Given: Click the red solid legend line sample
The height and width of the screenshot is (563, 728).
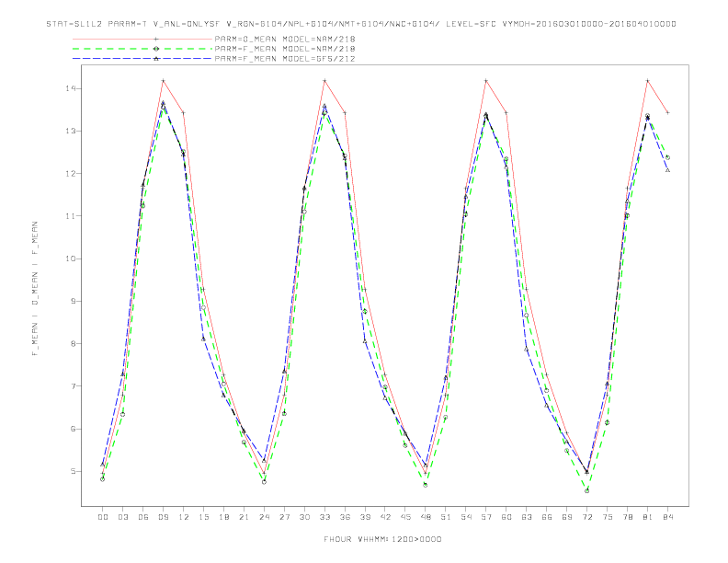Looking at the screenshot, I should (142, 39).
